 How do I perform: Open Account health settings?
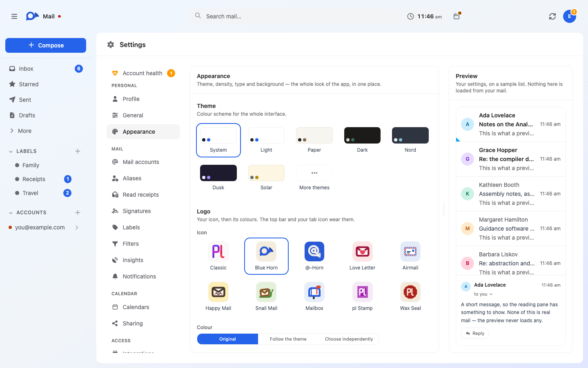click(x=143, y=73)
